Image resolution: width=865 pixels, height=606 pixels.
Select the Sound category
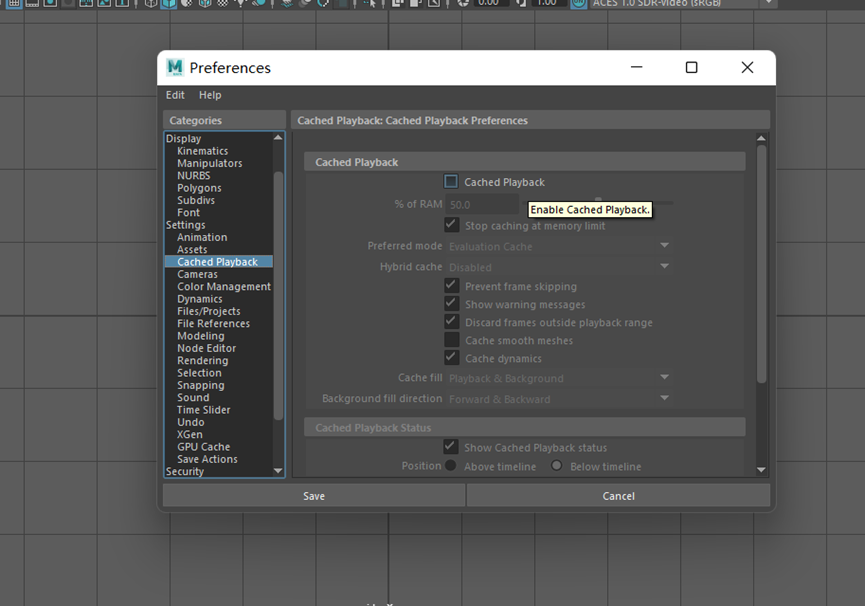pyautogui.click(x=193, y=398)
